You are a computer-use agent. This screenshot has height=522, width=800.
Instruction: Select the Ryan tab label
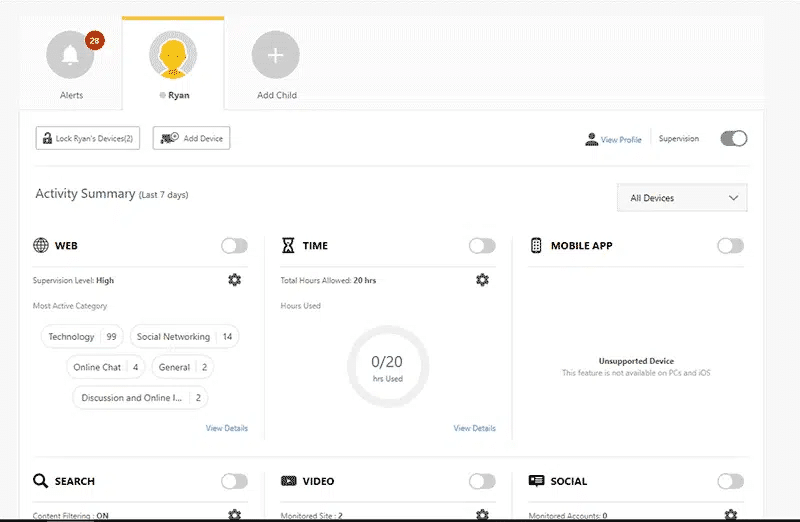click(178, 96)
